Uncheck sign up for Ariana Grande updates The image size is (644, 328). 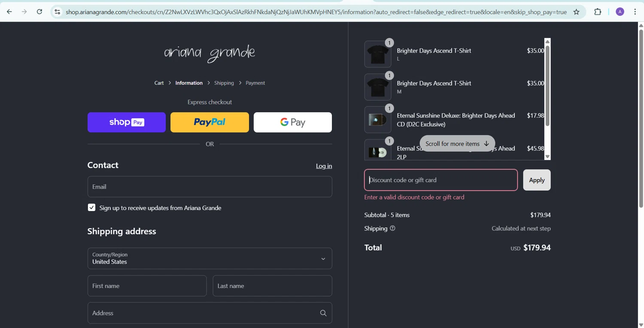[x=91, y=208]
